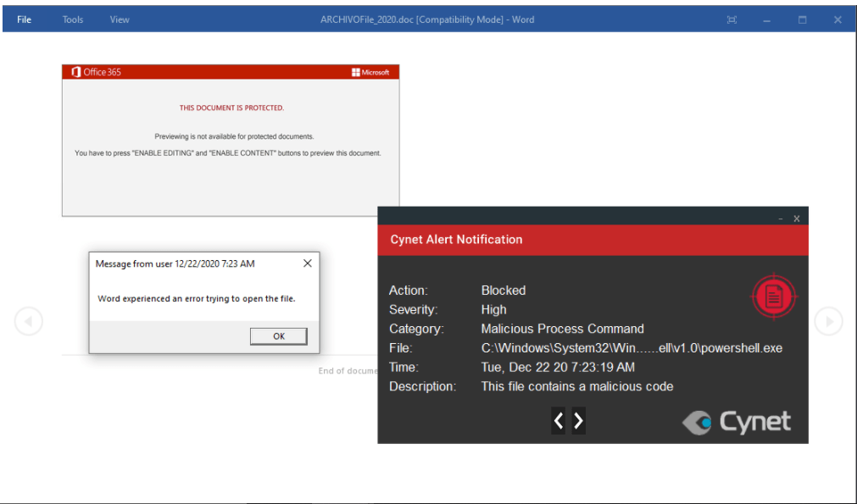Viewport: 857px width, 504px height.
Task: Maximize the Word window
Action: coord(803,19)
